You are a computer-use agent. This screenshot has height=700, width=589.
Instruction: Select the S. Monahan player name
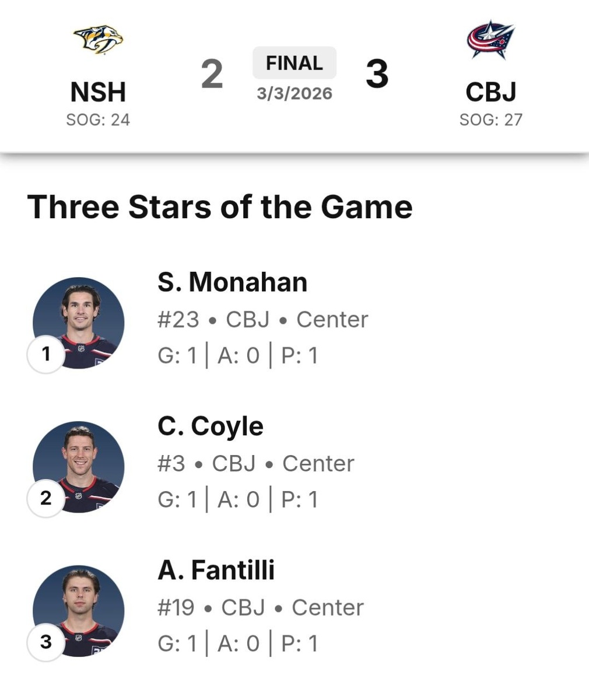pos(232,282)
